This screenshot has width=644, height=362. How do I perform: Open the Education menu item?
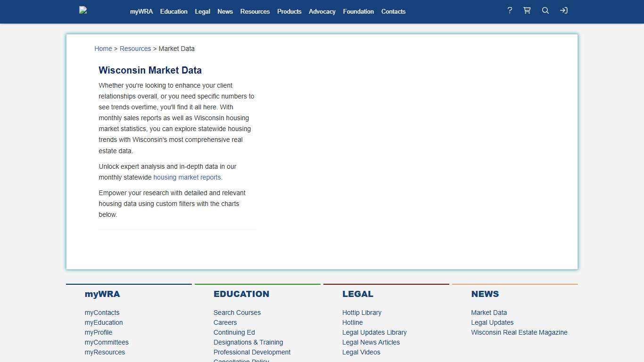coord(173,11)
